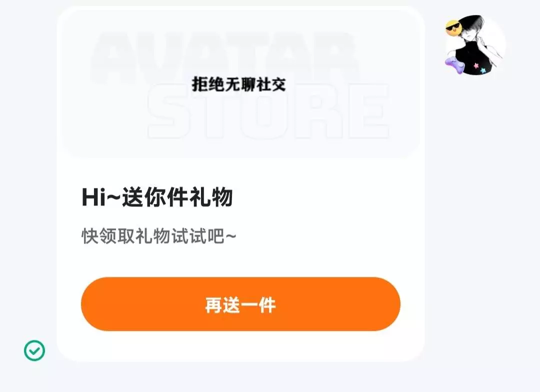The image size is (540, 392).
Task: Tap the purple gamepad badge on avatar
Action: (454, 66)
